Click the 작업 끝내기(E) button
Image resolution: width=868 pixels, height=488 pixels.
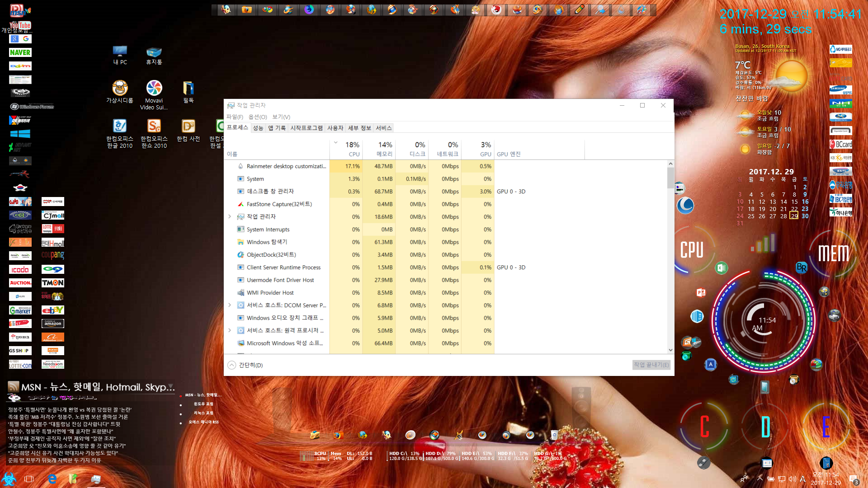651,365
